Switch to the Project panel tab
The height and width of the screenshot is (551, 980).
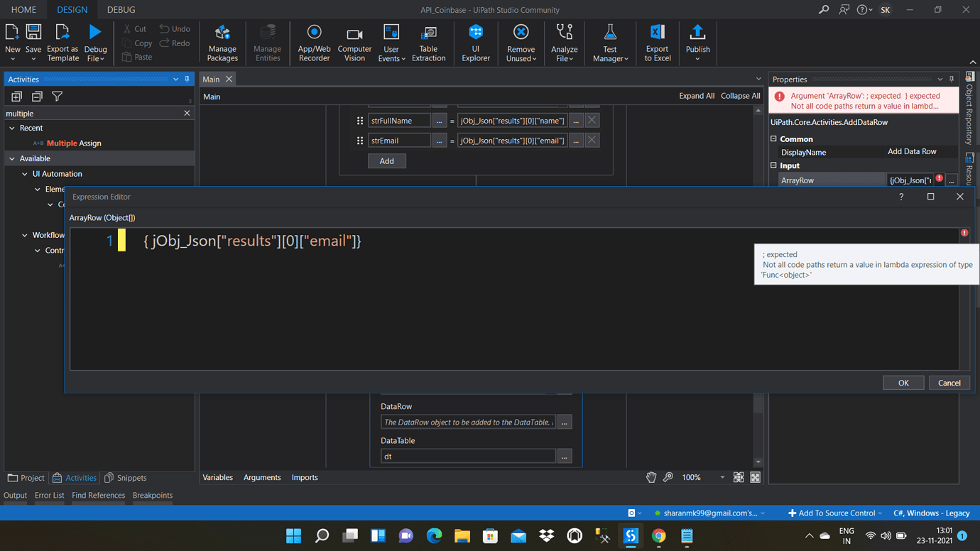click(26, 478)
